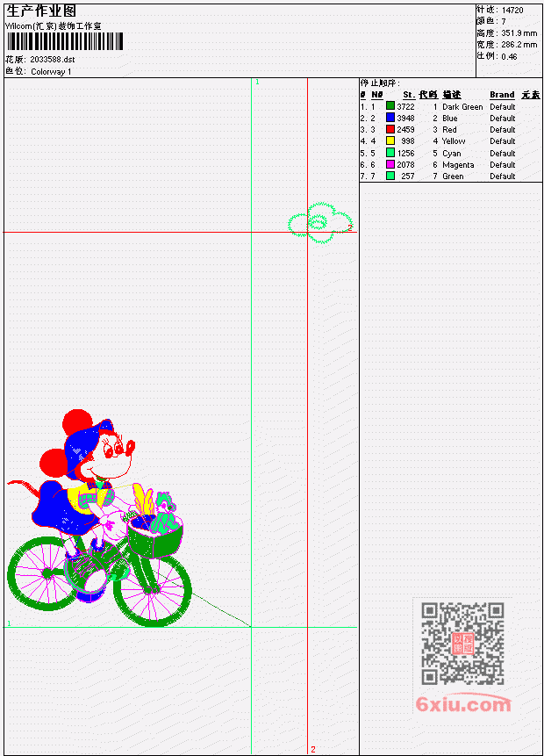Select the Wilcom(汇京) studio name text
Screen dimensions: 544x756
(x=53, y=26)
